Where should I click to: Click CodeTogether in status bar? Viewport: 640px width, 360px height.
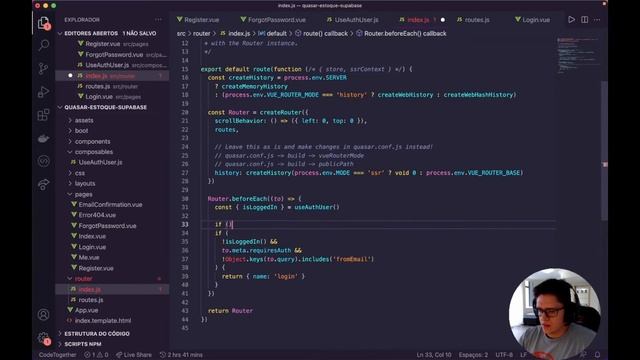(x=58, y=355)
